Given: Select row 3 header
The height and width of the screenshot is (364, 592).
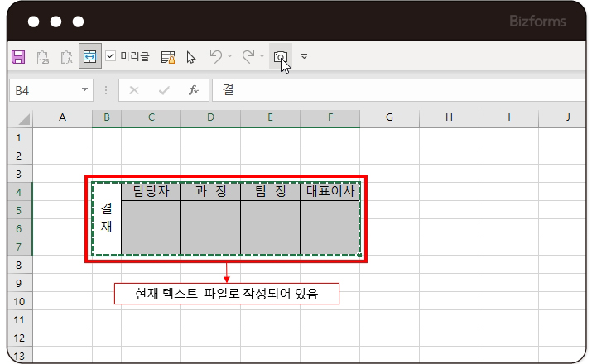Looking at the screenshot, I should 19,174.
